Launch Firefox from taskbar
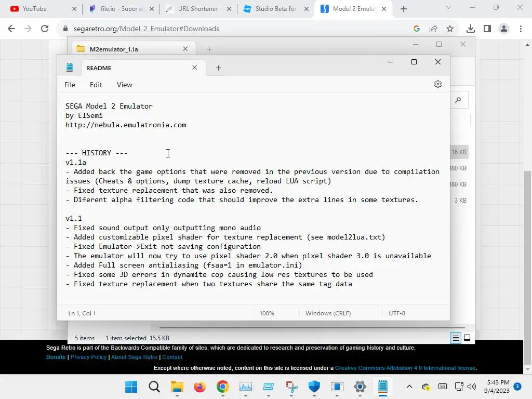The image size is (532, 399). (x=200, y=387)
